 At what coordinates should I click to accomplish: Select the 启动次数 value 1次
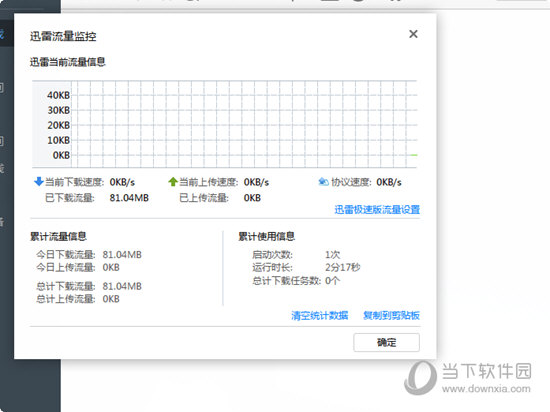(x=333, y=255)
